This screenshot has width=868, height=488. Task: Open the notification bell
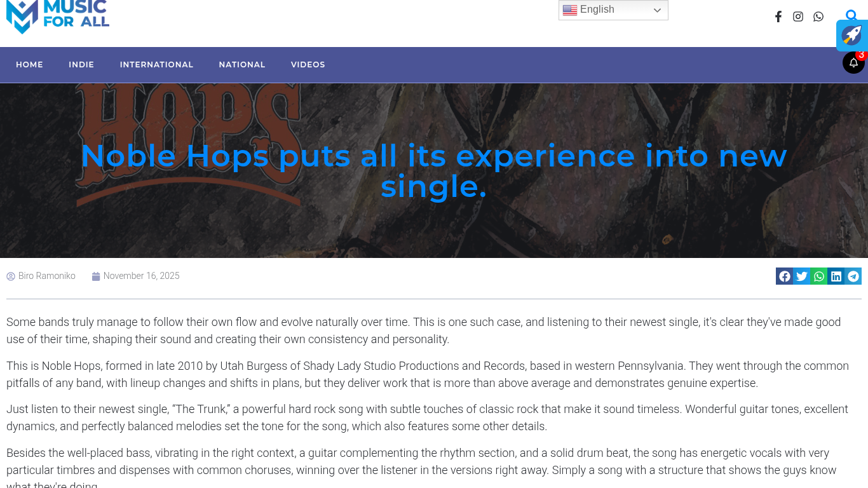(x=853, y=63)
